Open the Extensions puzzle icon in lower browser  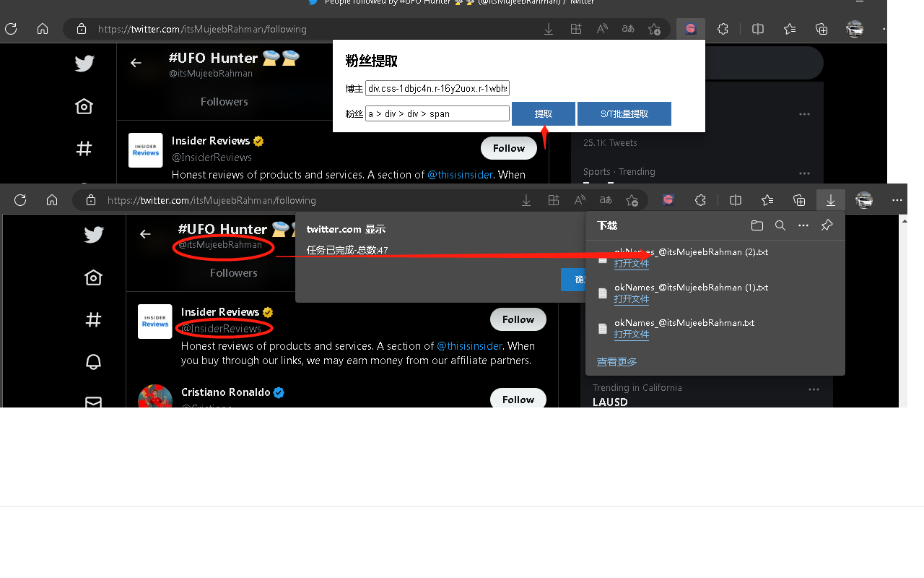(x=700, y=200)
